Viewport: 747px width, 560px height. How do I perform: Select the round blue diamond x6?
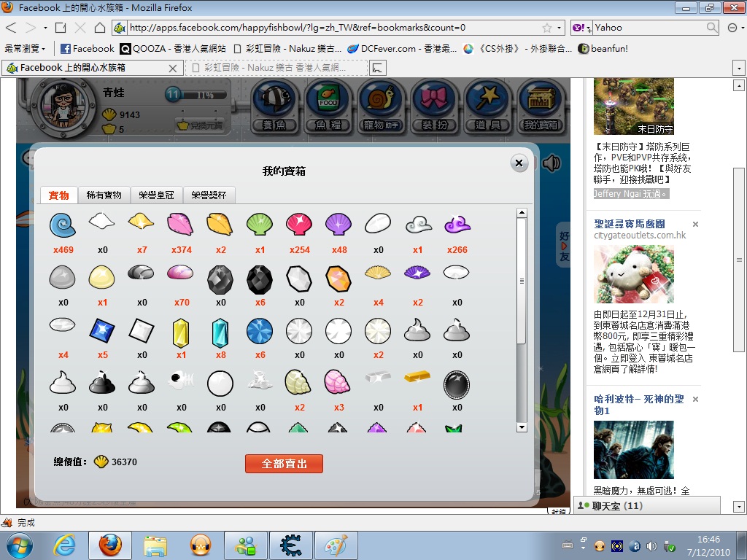pos(260,331)
